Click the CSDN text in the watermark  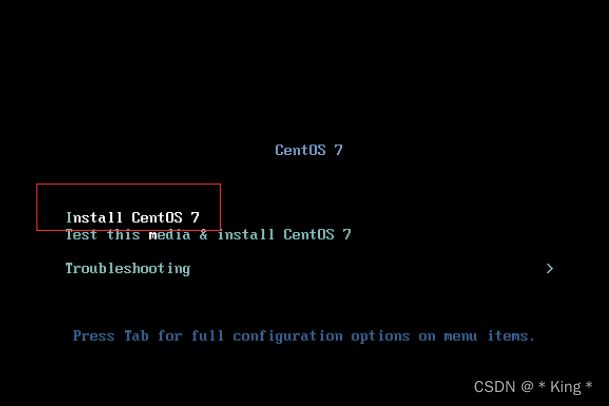coord(494,387)
